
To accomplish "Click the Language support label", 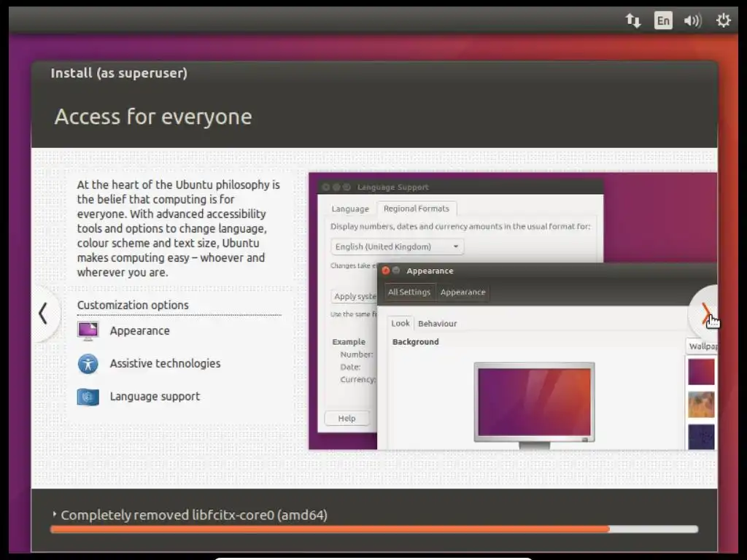I will pyautogui.click(x=155, y=397).
